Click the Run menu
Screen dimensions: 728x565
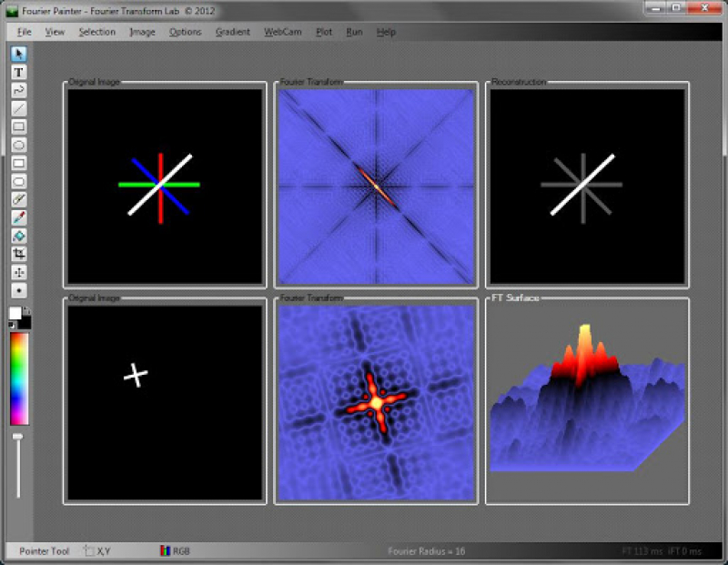pyautogui.click(x=354, y=32)
